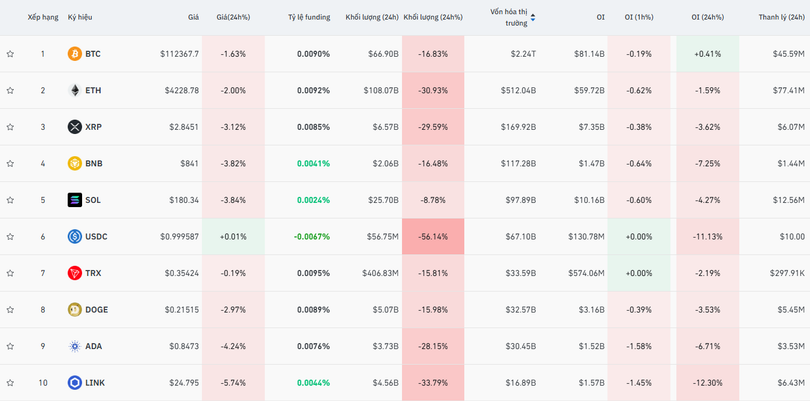Favorite BTC with the star toggle
Image resolution: width=810 pixels, height=401 pixels.
click(10, 54)
